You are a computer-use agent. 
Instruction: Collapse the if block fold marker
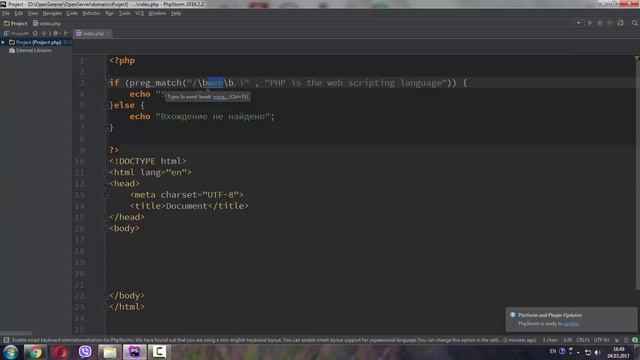point(106,83)
